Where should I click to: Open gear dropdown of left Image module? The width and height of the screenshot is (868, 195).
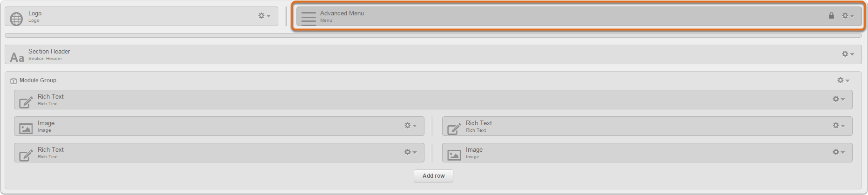(410, 126)
